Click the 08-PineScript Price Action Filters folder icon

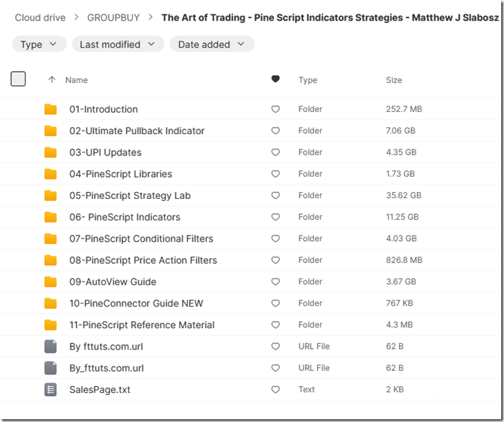50,260
